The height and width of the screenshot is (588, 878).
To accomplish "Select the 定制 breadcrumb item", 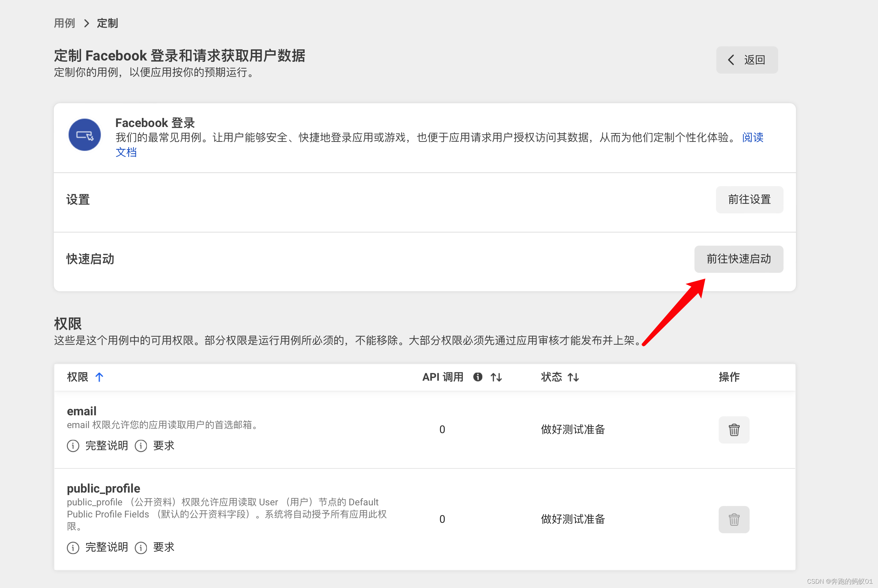I will pos(107,23).
